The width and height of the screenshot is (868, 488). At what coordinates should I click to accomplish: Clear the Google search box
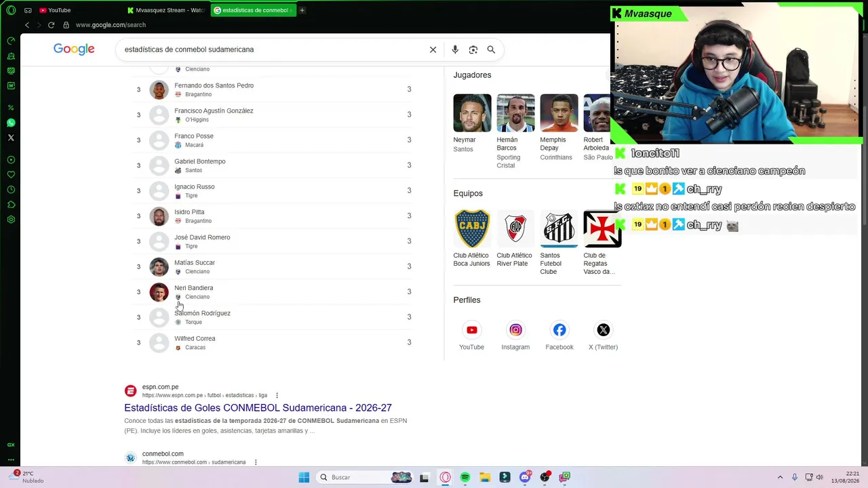[x=433, y=49]
